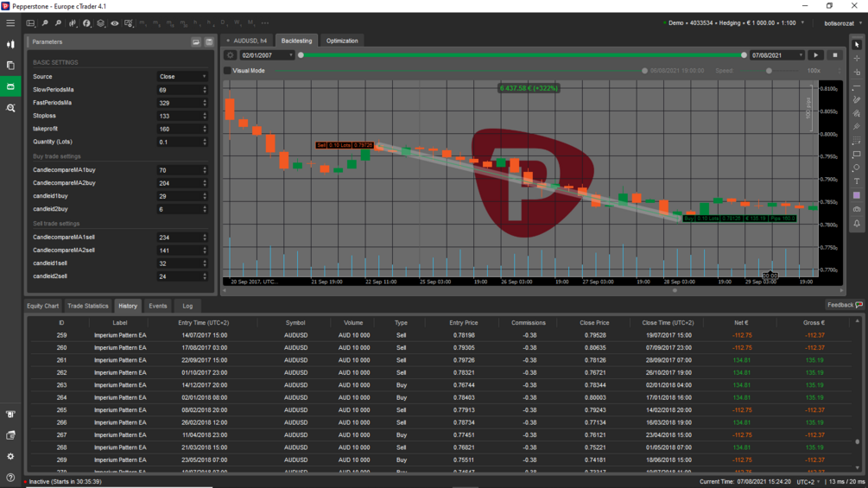This screenshot has height=488, width=868.
Task: Click the save parameters icon
Action: (x=209, y=42)
